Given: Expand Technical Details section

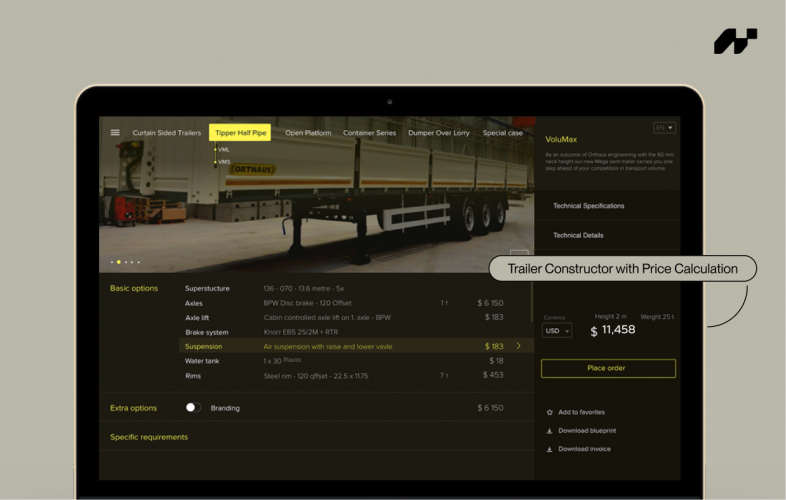Looking at the screenshot, I should click(607, 235).
